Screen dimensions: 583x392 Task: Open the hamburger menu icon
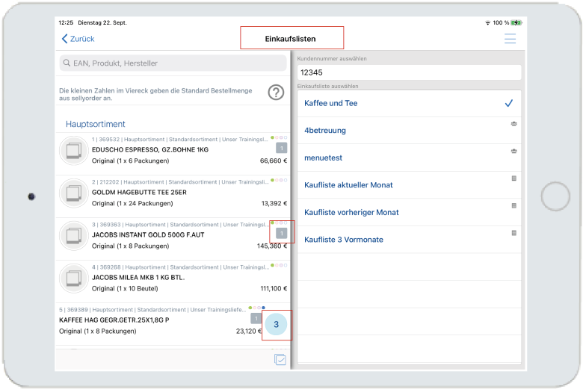click(x=510, y=39)
